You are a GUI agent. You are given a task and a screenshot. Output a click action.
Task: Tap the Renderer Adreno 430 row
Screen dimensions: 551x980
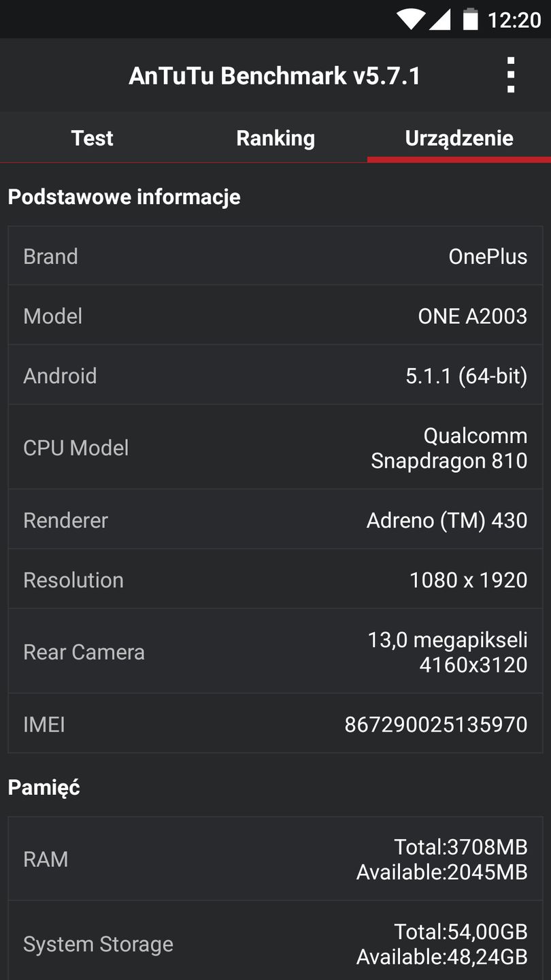point(275,520)
